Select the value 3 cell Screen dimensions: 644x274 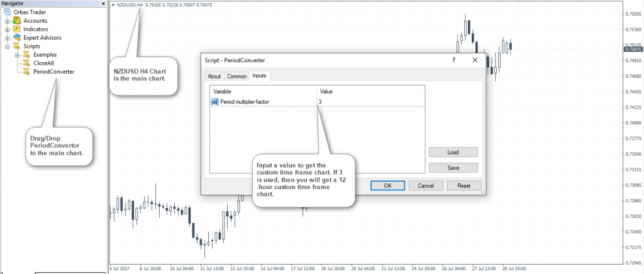pyautogui.click(x=370, y=102)
